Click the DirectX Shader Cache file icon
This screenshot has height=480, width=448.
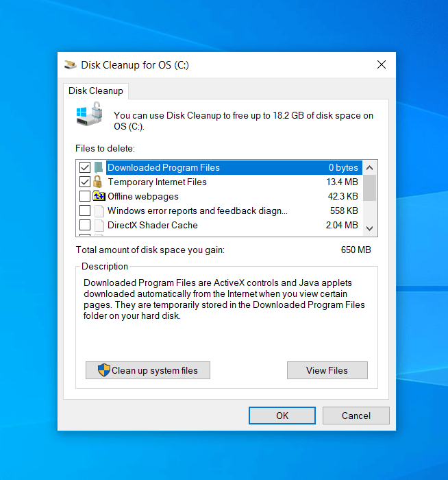[99, 225]
